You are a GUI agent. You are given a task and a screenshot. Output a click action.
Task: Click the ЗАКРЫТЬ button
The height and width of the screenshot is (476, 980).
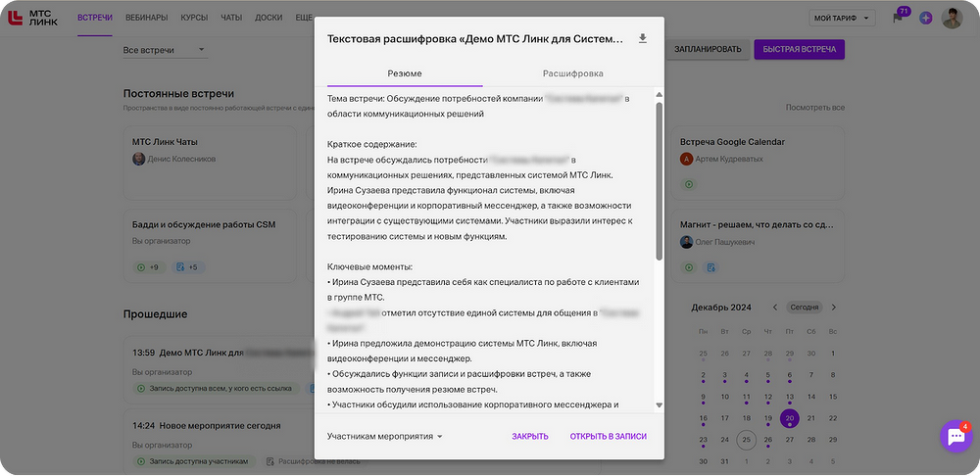pyautogui.click(x=530, y=437)
